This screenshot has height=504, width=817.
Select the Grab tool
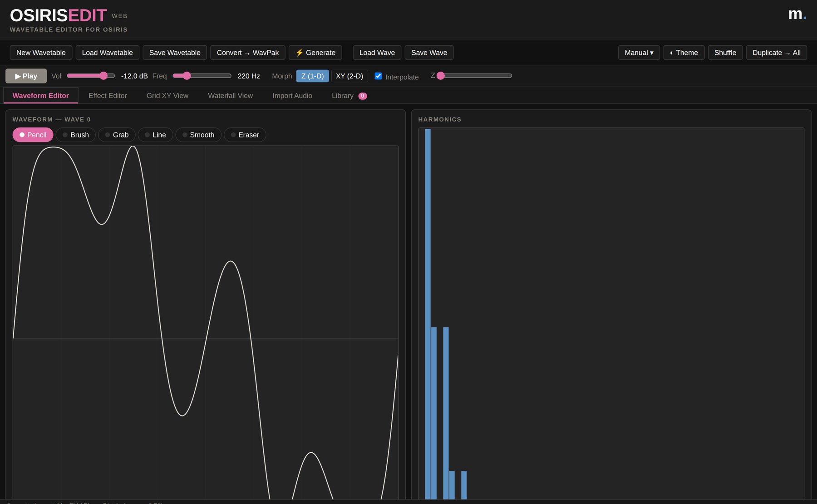click(117, 135)
